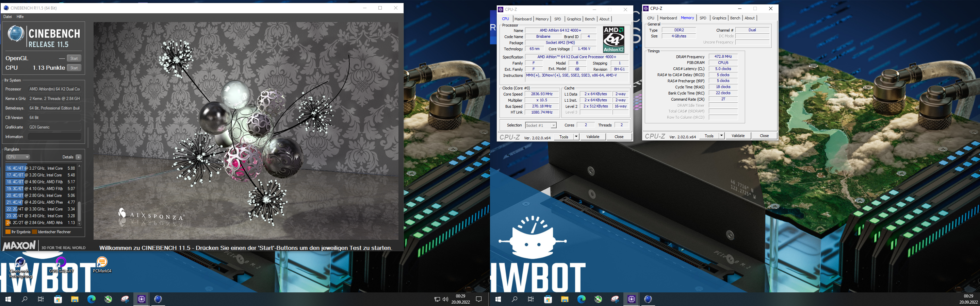Open Start menu on the taskbar under Cinebench
Image resolution: width=980 pixels, height=306 pixels.
[x=8, y=299]
